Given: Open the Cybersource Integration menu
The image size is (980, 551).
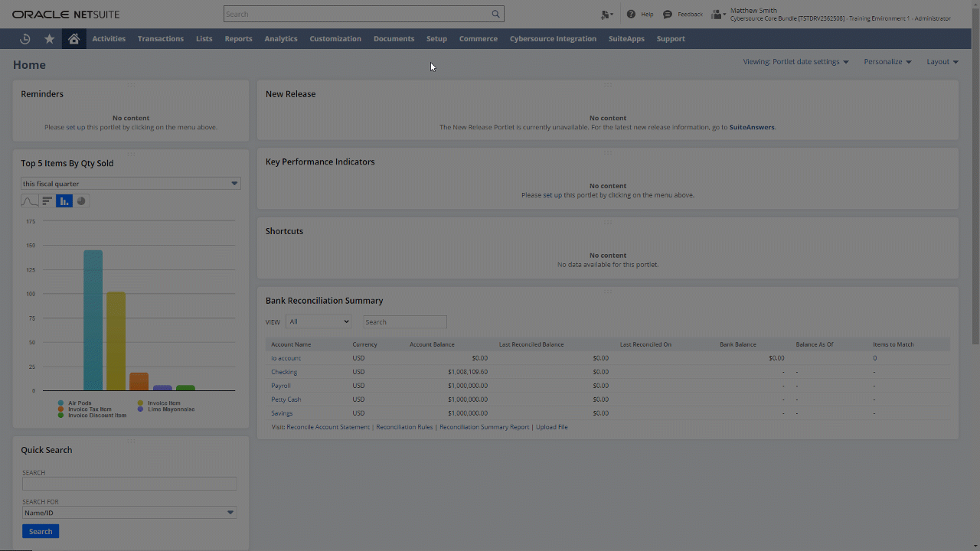Looking at the screenshot, I should pyautogui.click(x=553, y=39).
